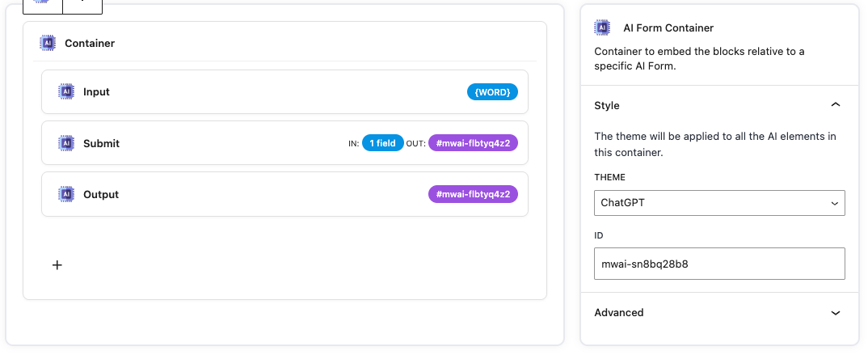Expand the Advanced section
Screen dimensions: 868x355
[836, 313]
